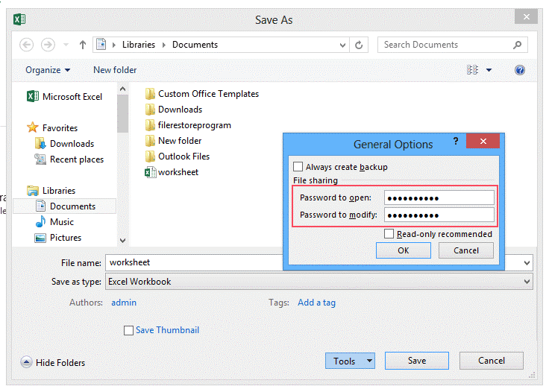Select Documents library in the sidebar
The height and width of the screenshot is (392, 549).
point(64,206)
